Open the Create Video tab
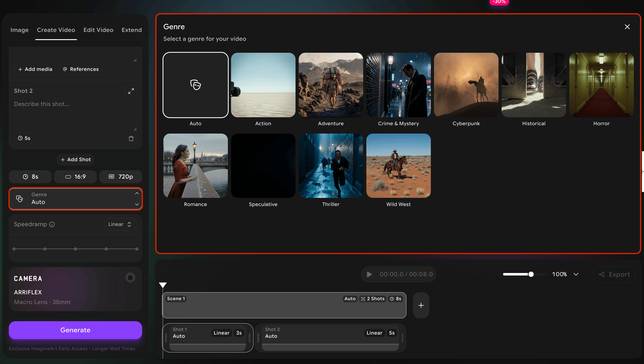This screenshot has height=364, width=644. (56, 30)
